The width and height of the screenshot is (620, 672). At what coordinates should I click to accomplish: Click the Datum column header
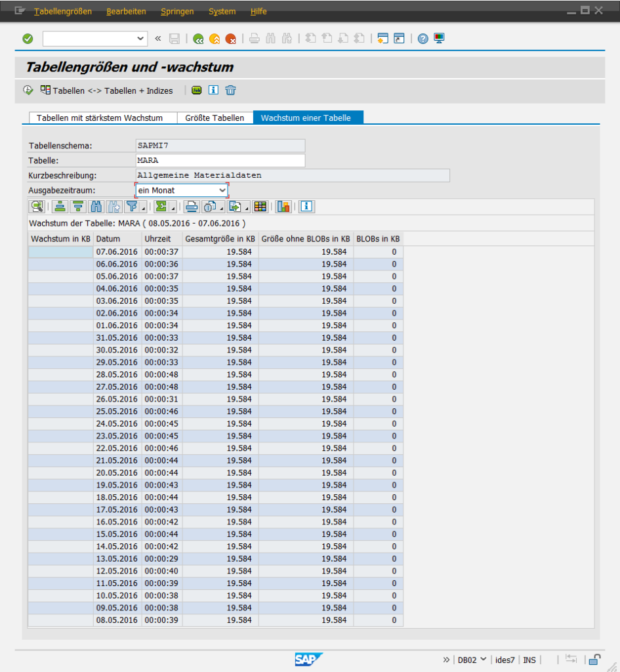point(117,239)
